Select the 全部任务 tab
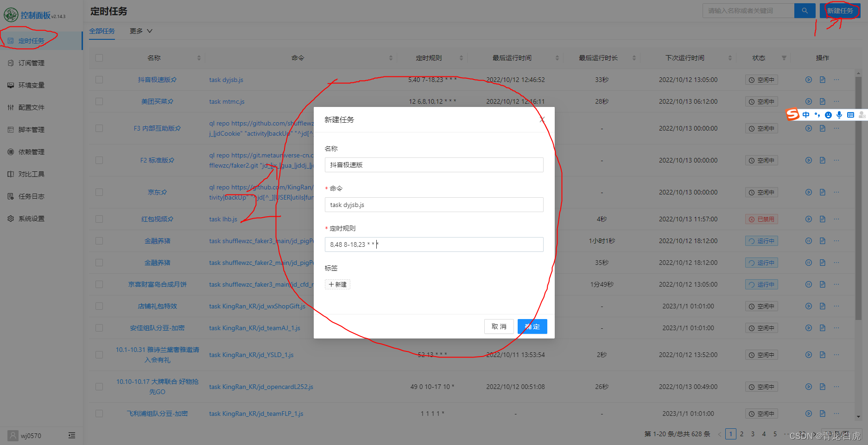This screenshot has width=868, height=445. point(102,31)
